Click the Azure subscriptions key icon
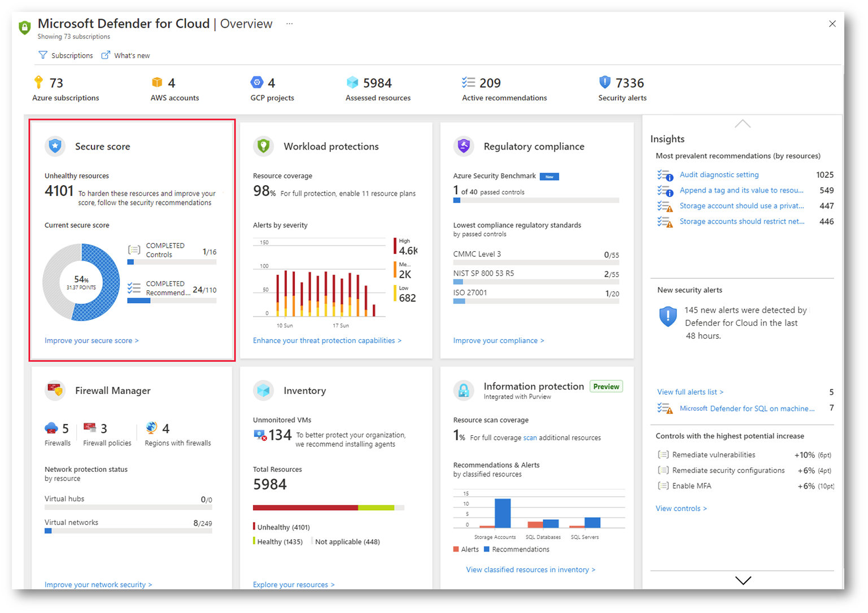 [38, 82]
